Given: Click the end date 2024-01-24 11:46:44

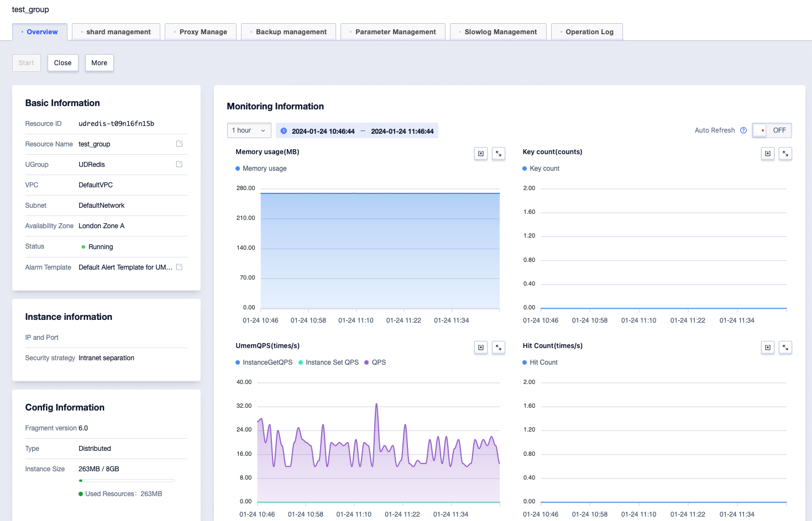Looking at the screenshot, I should point(402,131).
